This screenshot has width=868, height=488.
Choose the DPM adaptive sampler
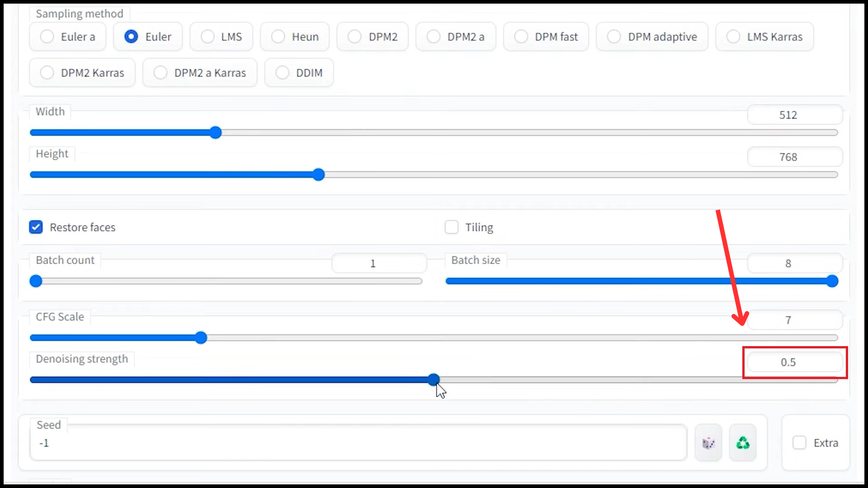pyautogui.click(x=613, y=37)
